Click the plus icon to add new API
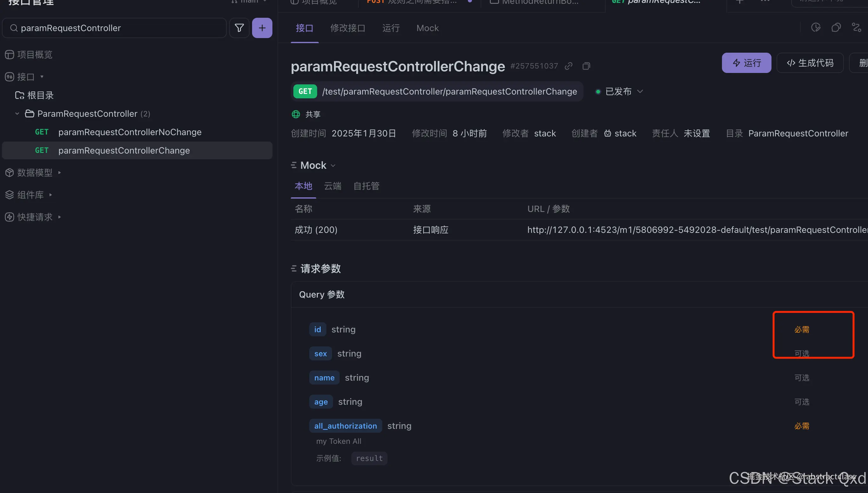Screen dimensions: 868x493 click(x=262, y=28)
